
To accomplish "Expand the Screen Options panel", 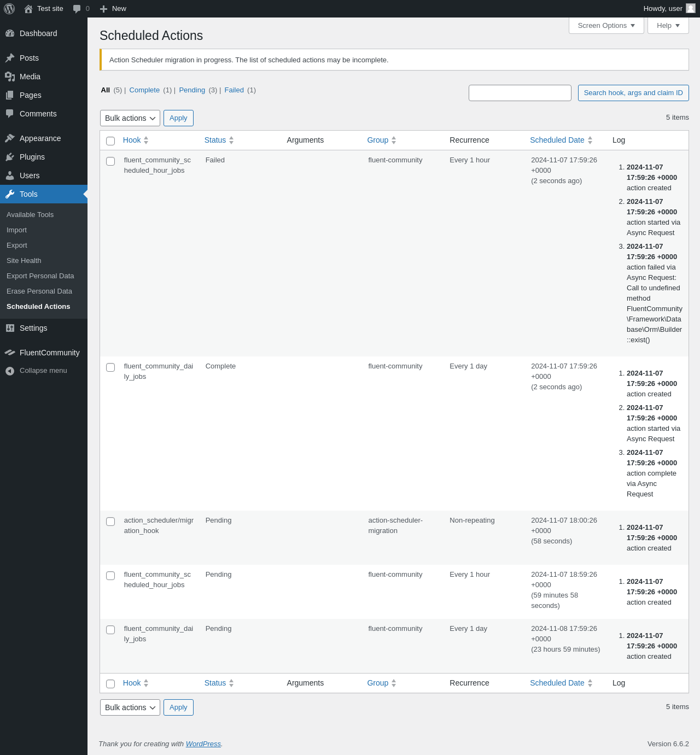I will click(606, 26).
